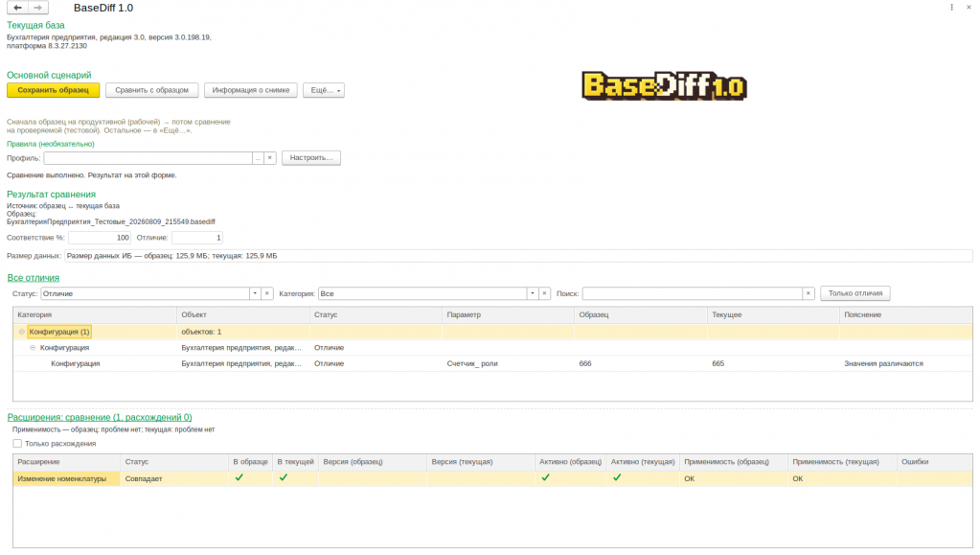Viewport: 980px width, 555px height.
Task: Close the BaseDiff form
Action: [969, 8]
